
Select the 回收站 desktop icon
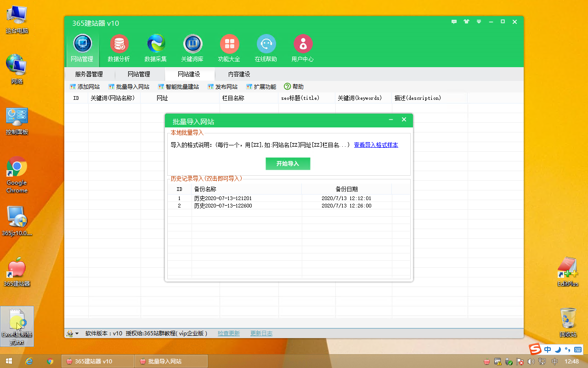[568, 322]
